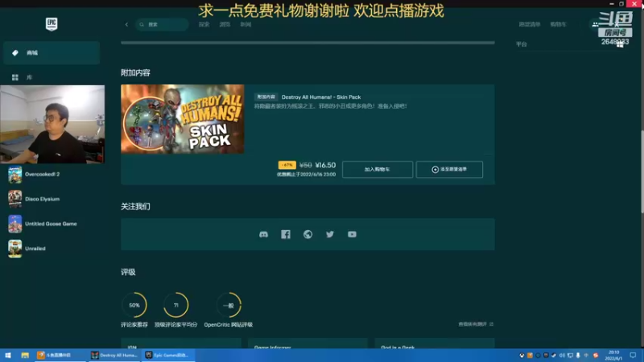The height and width of the screenshot is (362, 644).
Task: Open the friends icon at top right
Action: click(x=595, y=24)
